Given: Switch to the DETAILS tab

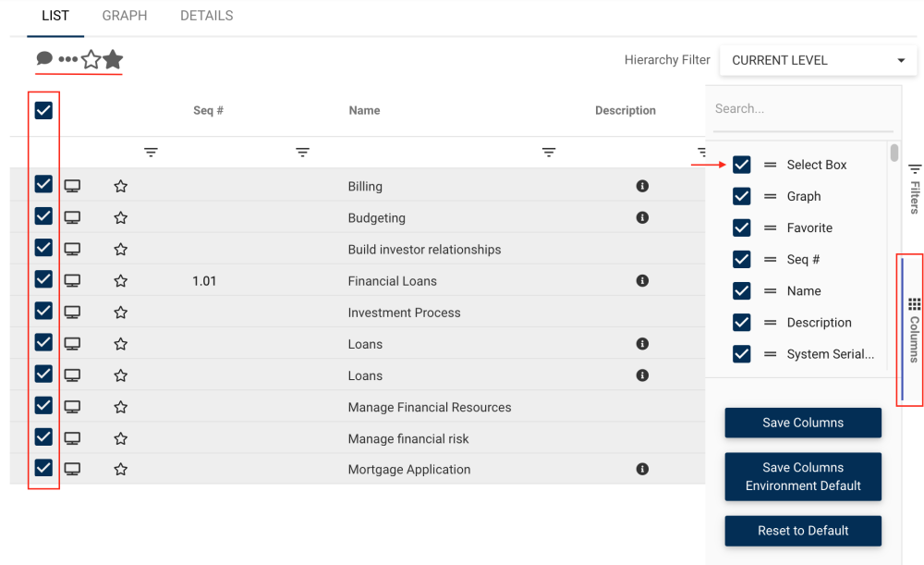Looking at the screenshot, I should point(206,16).
